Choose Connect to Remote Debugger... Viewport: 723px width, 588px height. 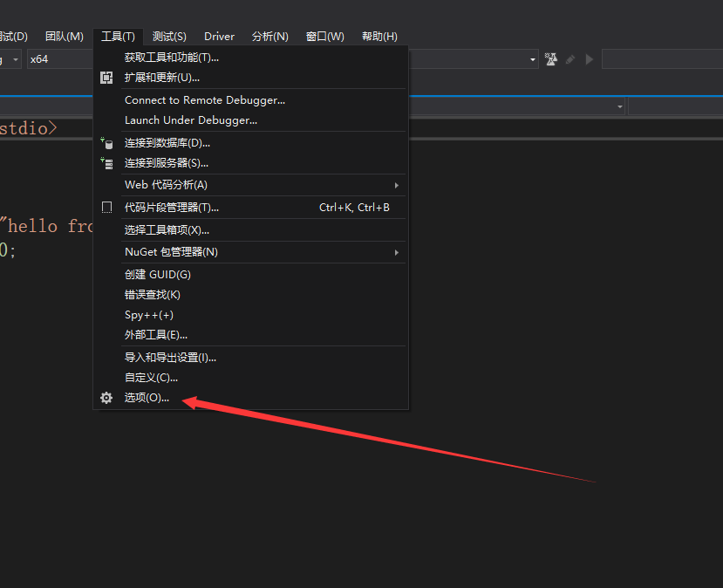click(205, 100)
